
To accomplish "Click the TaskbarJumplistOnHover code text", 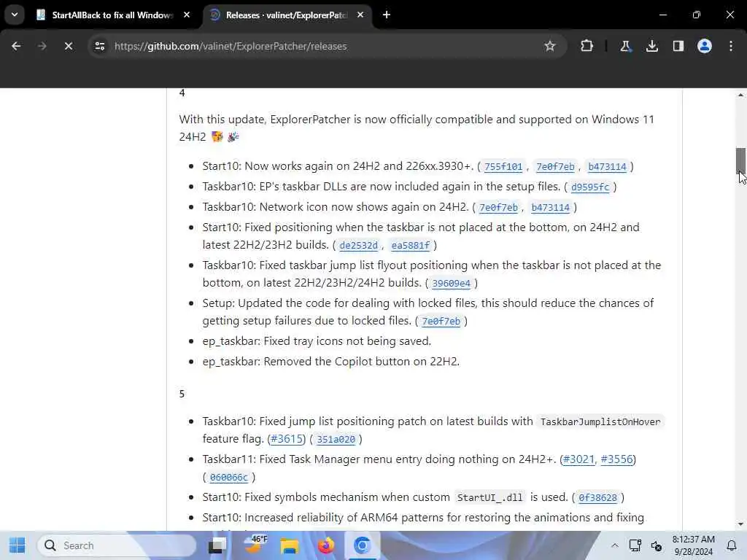I will (600, 422).
